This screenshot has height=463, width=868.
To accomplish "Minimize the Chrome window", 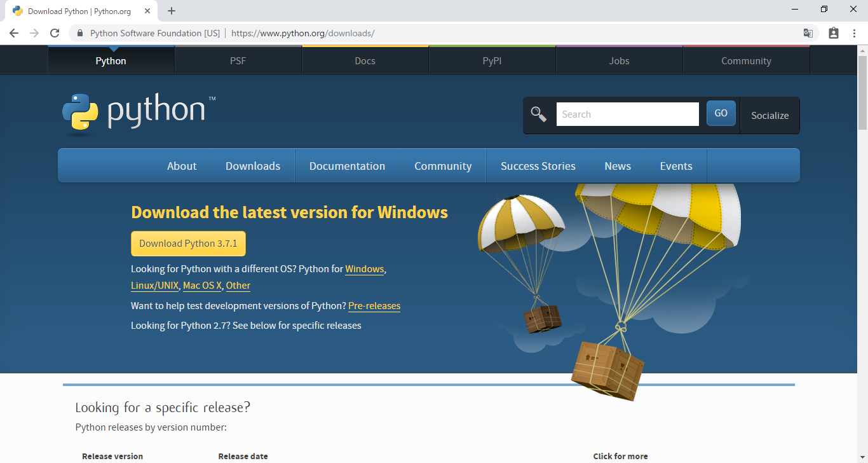I will pyautogui.click(x=795, y=10).
